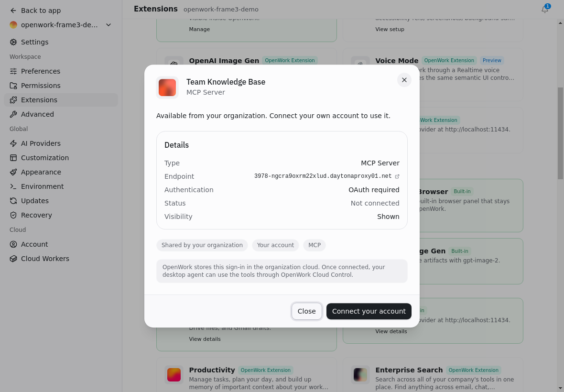Click the Customization layout icon
Screen dimensions: 564x392
[13, 158]
